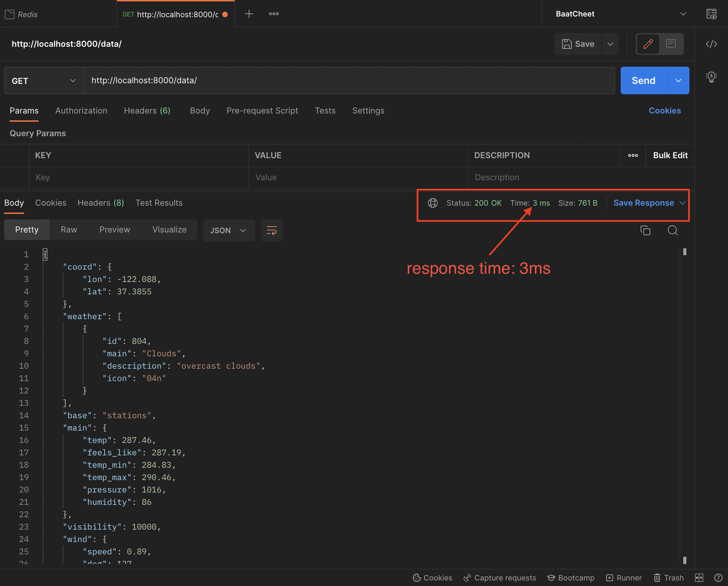Image resolution: width=728 pixels, height=586 pixels.
Task: Click the Cookies link on the right
Action: (x=664, y=111)
